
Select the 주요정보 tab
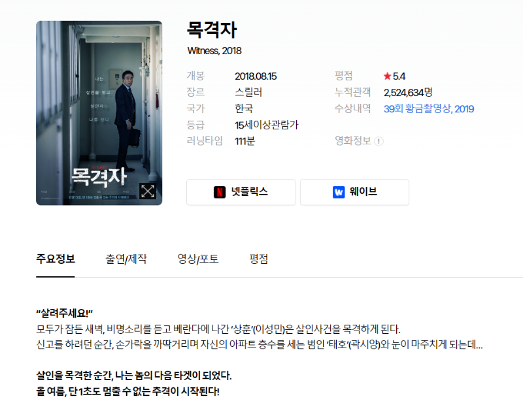[56, 259]
